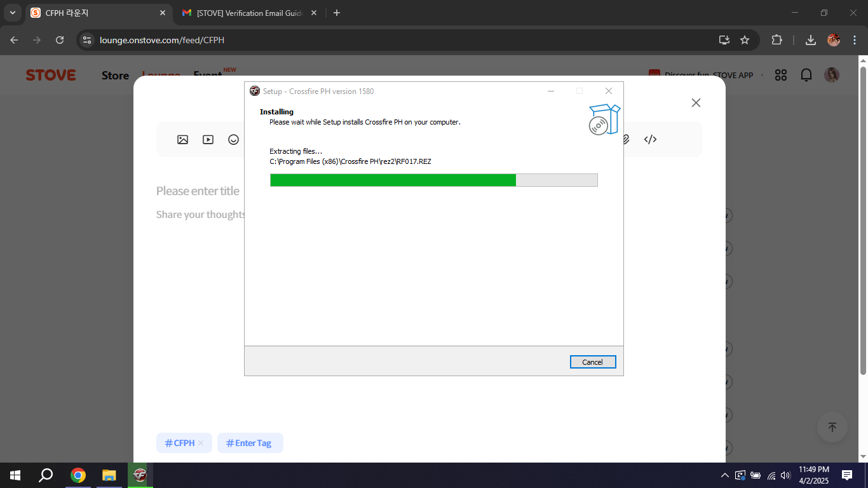This screenshot has width=868, height=488.
Task: Open Windows notification center
Action: (x=847, y=475)
